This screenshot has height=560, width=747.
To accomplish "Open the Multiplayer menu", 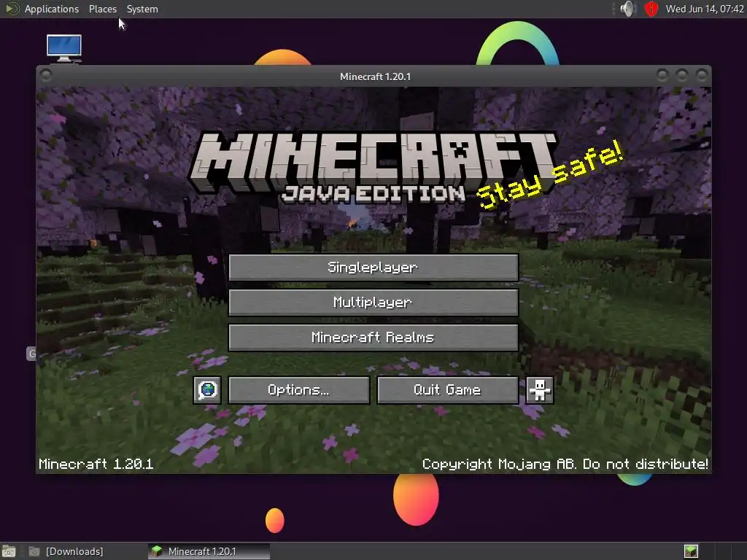I will click(373, 303).
